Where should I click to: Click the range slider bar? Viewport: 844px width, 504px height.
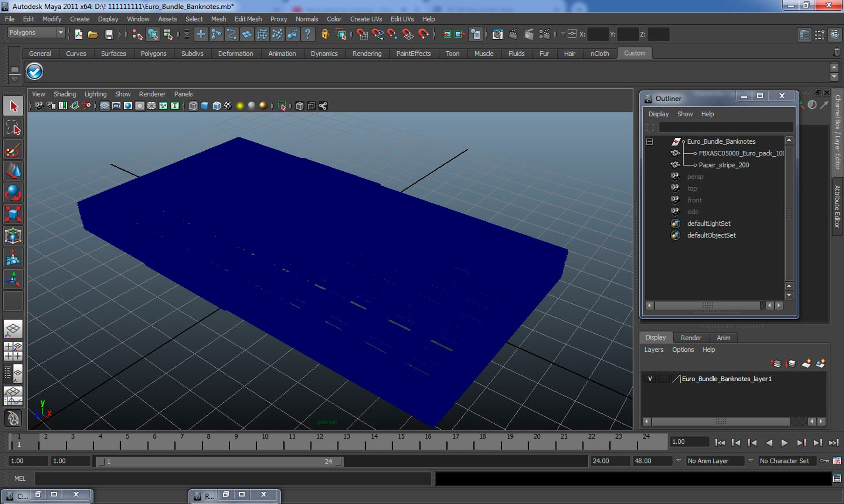tap(220, 461)
